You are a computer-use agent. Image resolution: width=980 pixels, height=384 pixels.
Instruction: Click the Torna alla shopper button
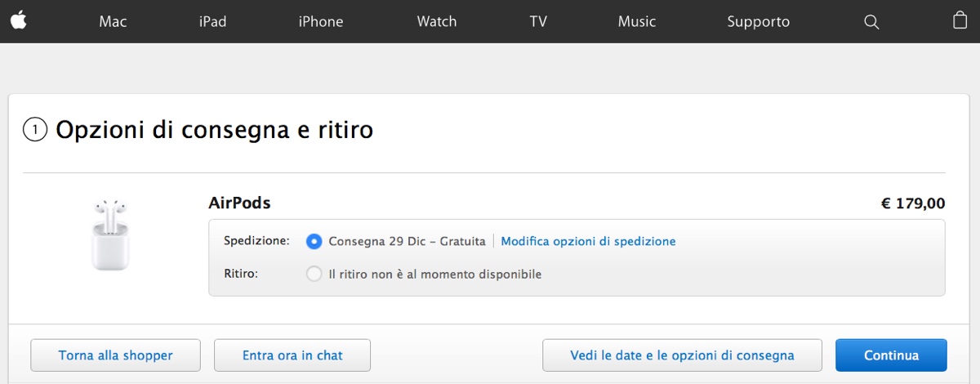tap(115, 355)
